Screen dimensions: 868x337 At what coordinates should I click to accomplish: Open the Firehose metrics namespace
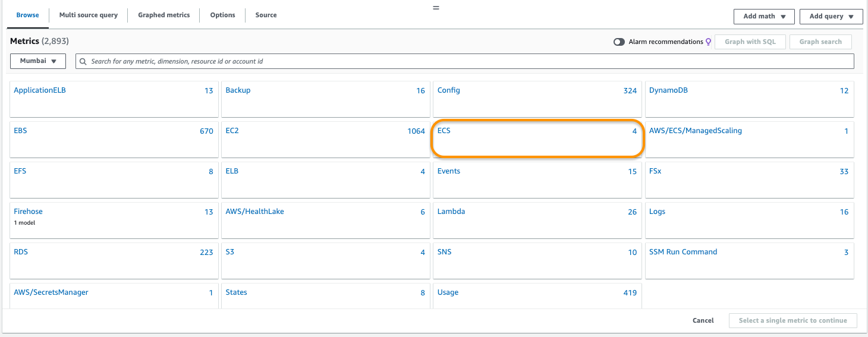[114, 221]
